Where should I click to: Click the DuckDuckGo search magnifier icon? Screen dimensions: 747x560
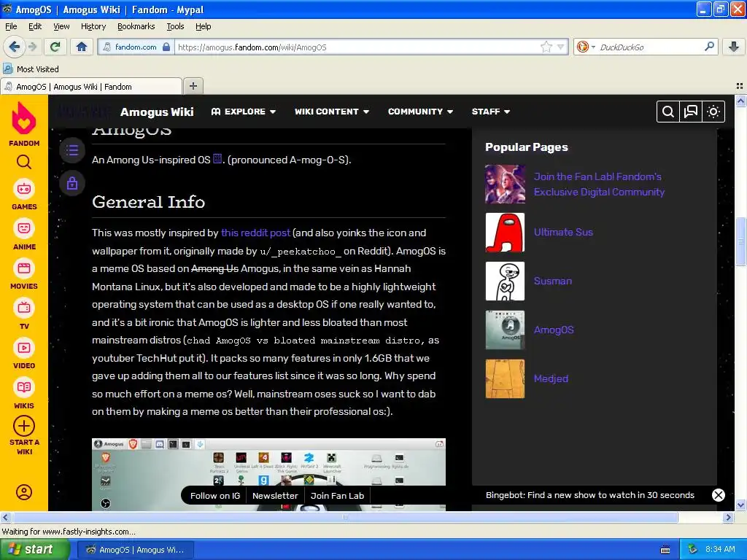pyautogui.click(x=709, y=47)
